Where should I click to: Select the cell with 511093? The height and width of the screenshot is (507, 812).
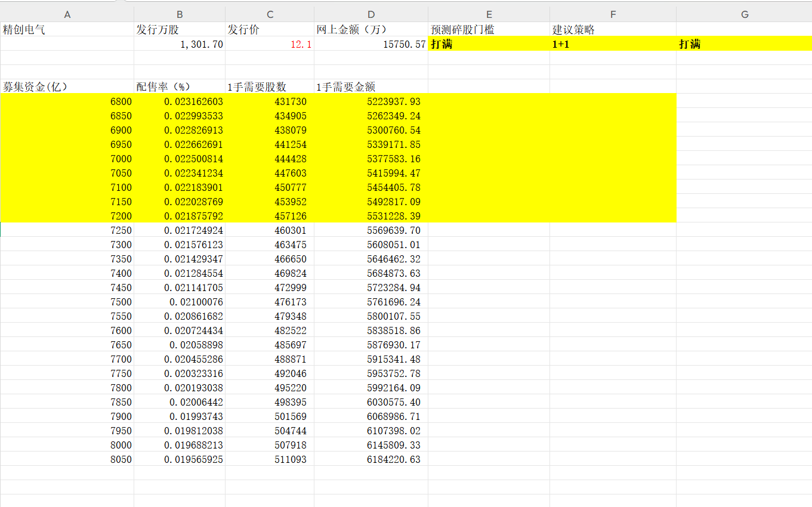270,459
